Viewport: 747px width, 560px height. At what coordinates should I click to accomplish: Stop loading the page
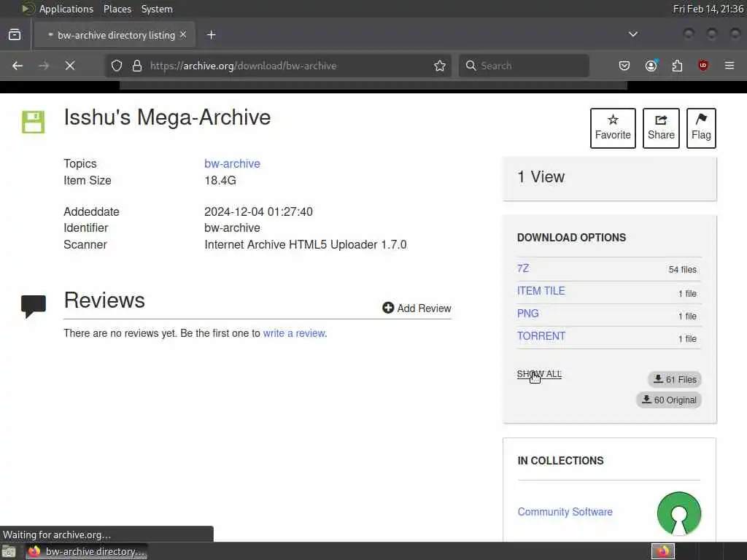click(70, 66)
